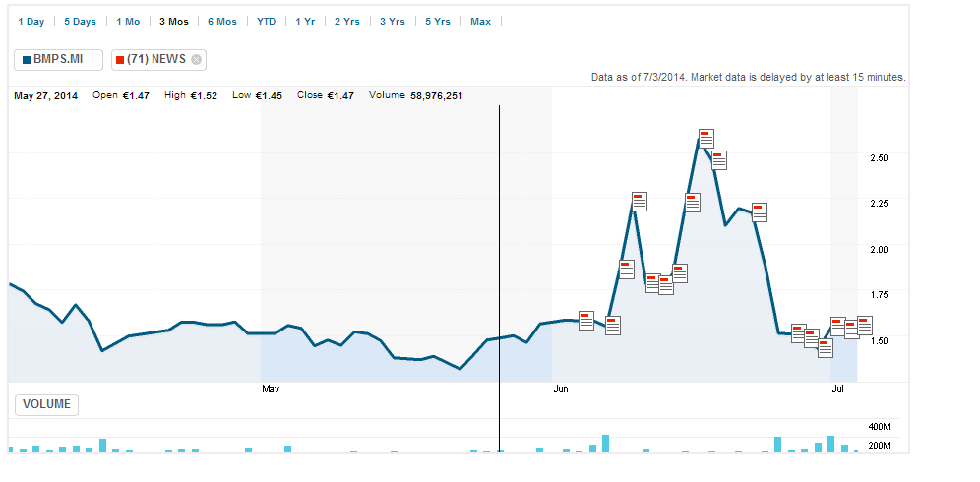
Task: Click the VOLUME panel label button
Action: 45,404
